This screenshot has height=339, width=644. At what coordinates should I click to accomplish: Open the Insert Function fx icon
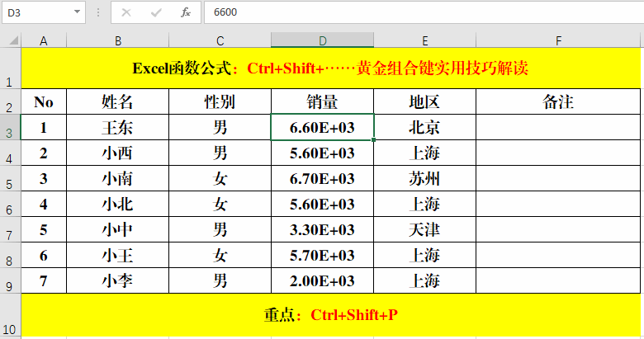pyautogui.click(x=186, y=12)
